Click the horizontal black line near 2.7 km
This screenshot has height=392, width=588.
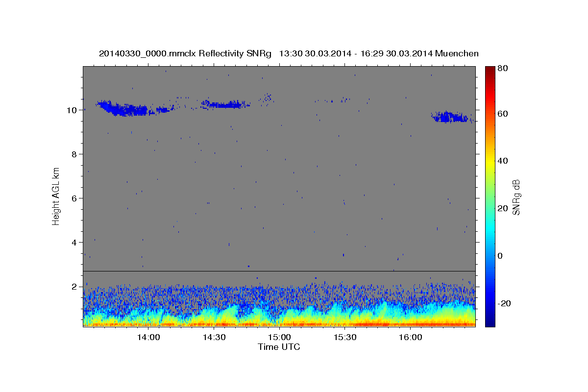[x=279, y=271]
